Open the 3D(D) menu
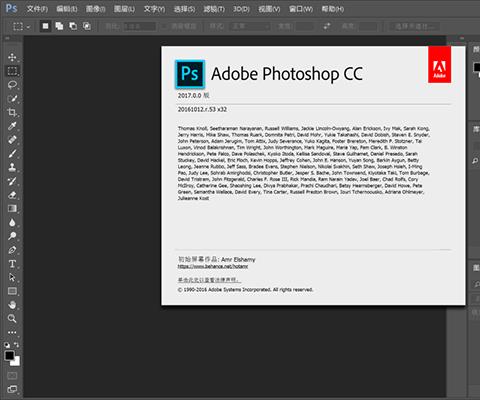 [x=241, y=9]
